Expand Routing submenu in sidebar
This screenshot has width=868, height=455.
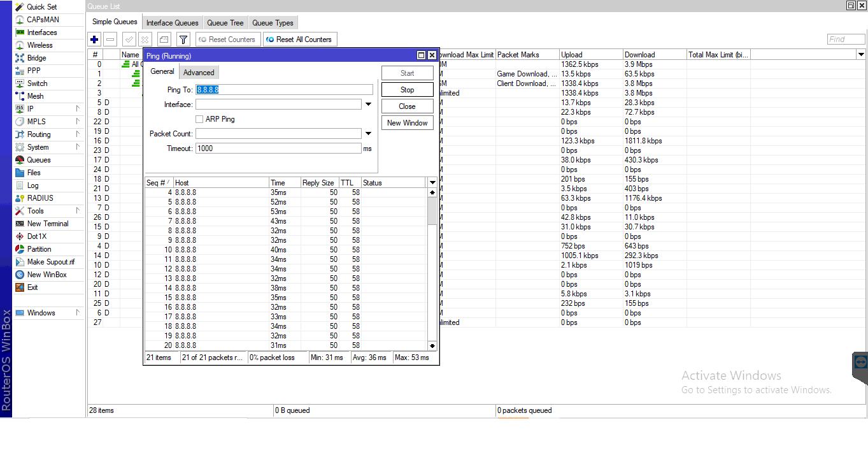(x=78, y=134)
